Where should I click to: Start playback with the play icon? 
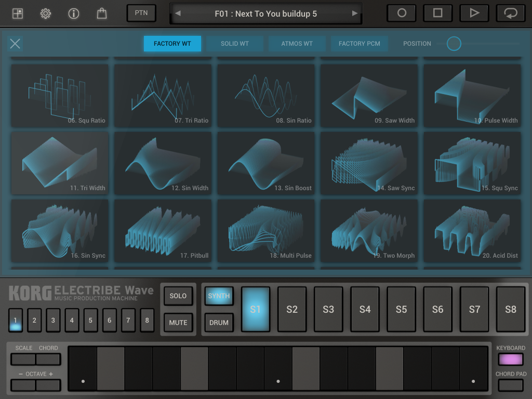click(x=474, y=13)
